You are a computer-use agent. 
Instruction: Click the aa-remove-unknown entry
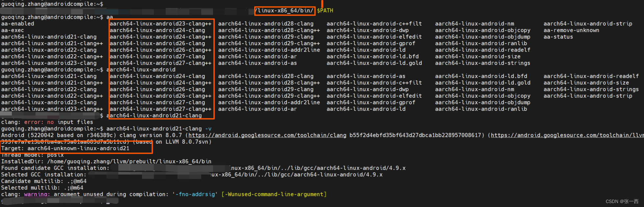click(x=571, y=30)
